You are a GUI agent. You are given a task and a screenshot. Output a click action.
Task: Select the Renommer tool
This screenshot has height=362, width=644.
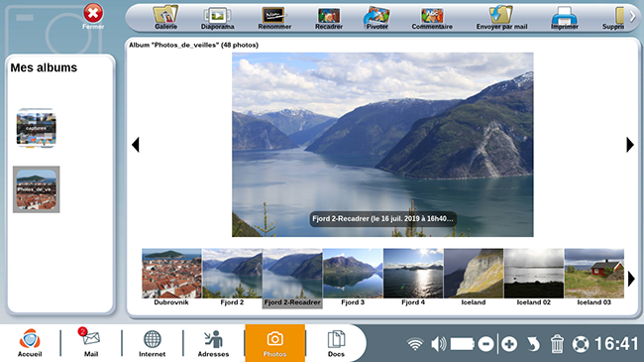coord(274,17)
